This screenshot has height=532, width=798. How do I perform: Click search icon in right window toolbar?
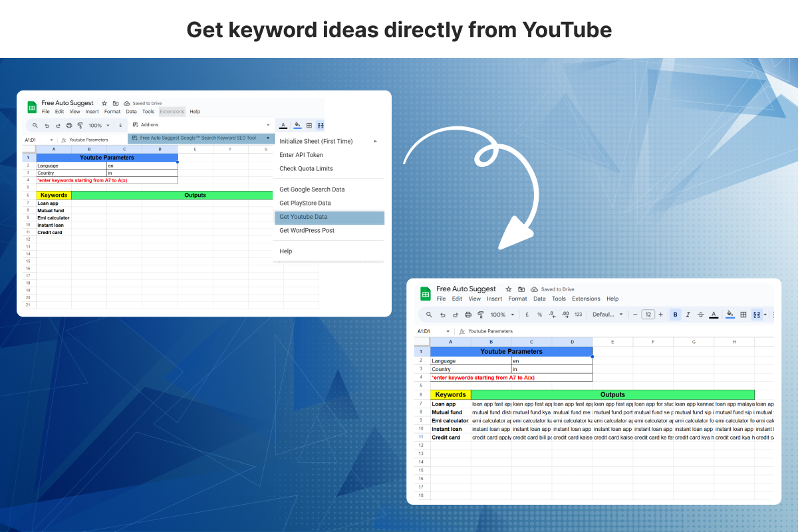click(430, 315)
